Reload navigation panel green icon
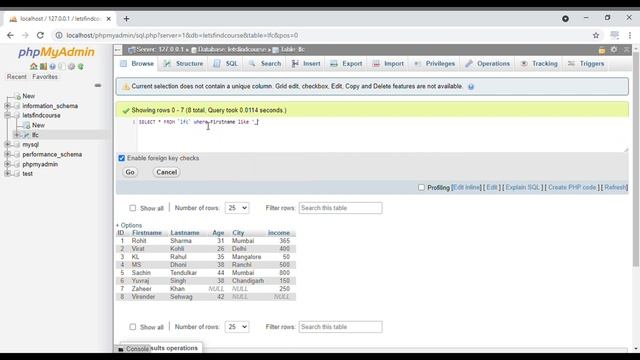640x360 pixels. [80, 66]
